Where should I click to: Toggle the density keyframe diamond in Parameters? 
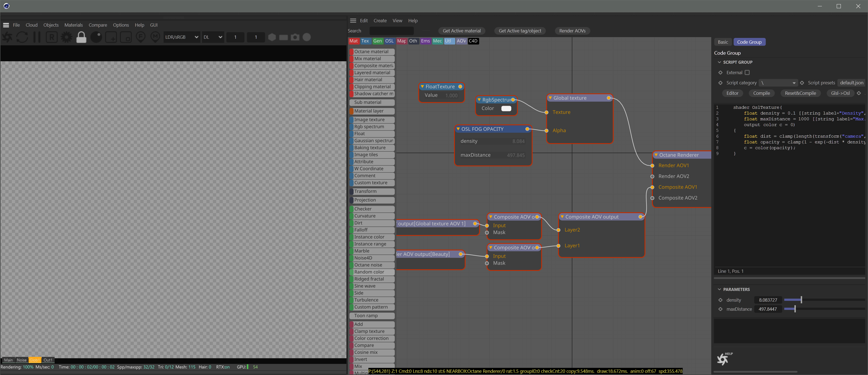720,300
